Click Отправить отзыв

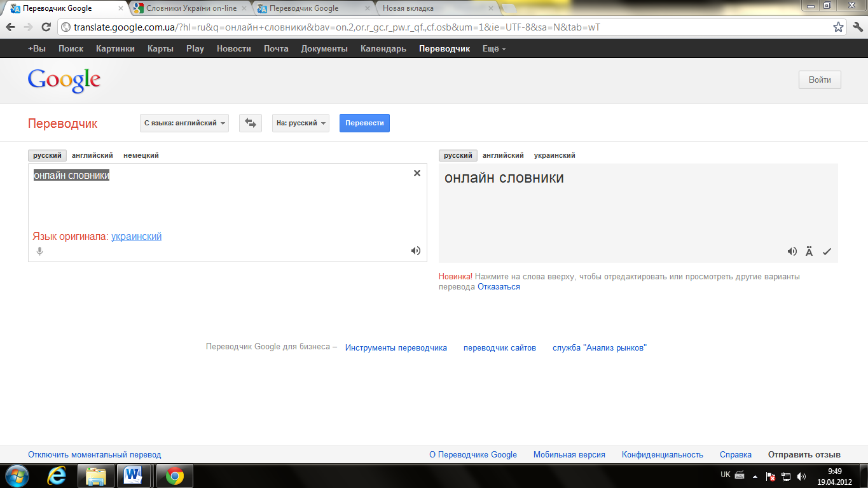[804, 455]
